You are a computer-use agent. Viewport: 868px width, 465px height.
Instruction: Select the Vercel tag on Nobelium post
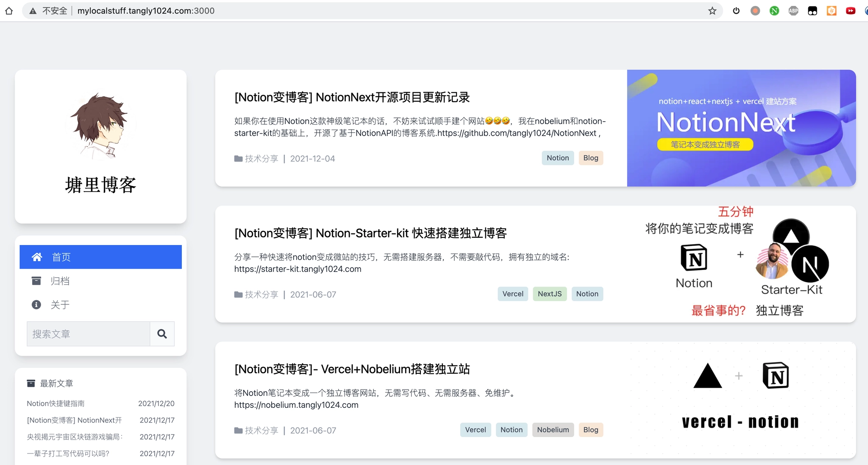click(x=476, y=430)
